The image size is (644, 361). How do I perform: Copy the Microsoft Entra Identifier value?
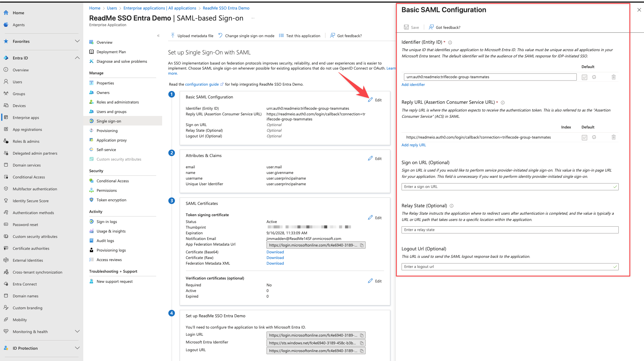[x=362, y=343]
